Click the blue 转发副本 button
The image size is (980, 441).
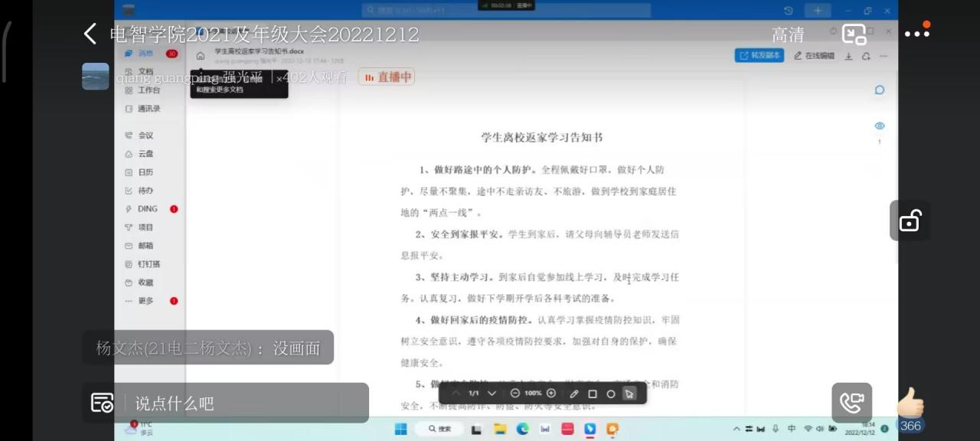point(758,56)
